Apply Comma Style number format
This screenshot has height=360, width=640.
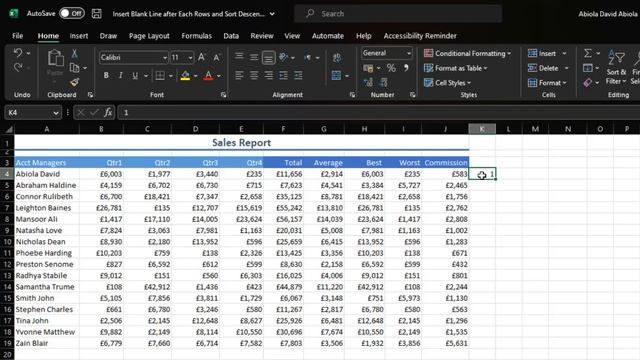tap(406, 68)
